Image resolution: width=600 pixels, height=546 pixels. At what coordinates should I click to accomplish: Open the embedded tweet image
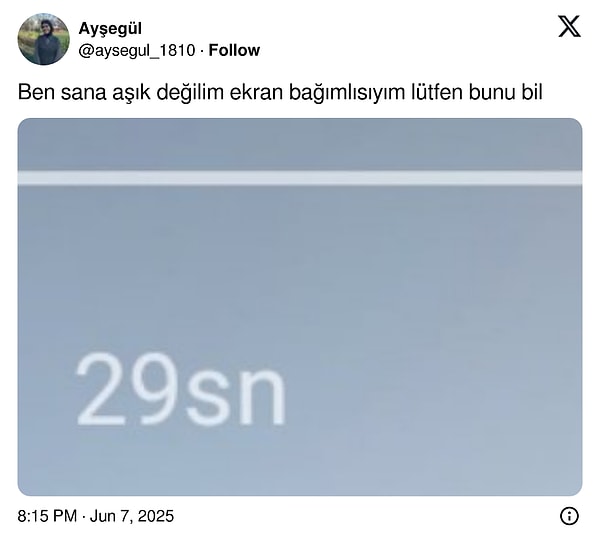tap(300, 307)
